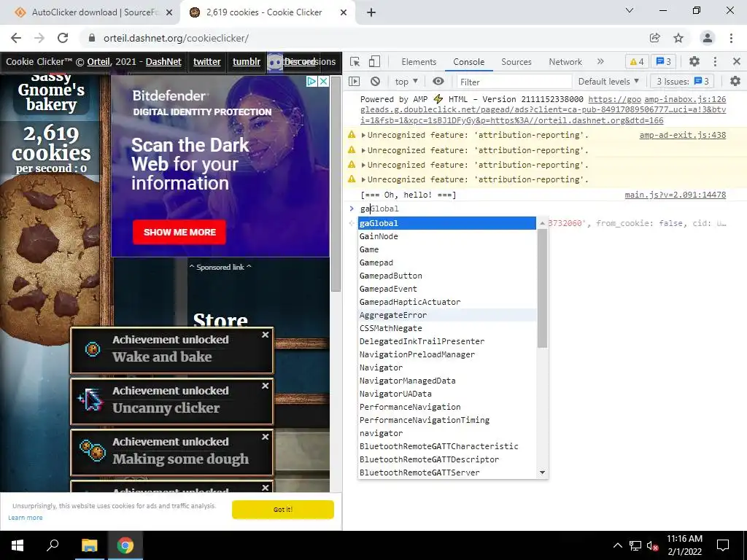Screen dimensions: 747x560
Task: Accept cookies with the Got it! button
Action: tap(283, 510)
